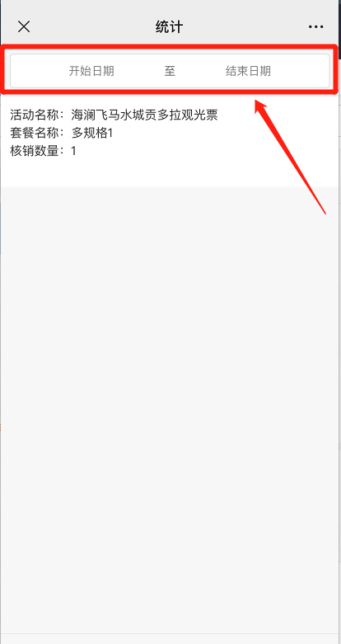The image size is (341, 644).
Task: Click the 核销数量 count value 1
Action: (73, 151)
